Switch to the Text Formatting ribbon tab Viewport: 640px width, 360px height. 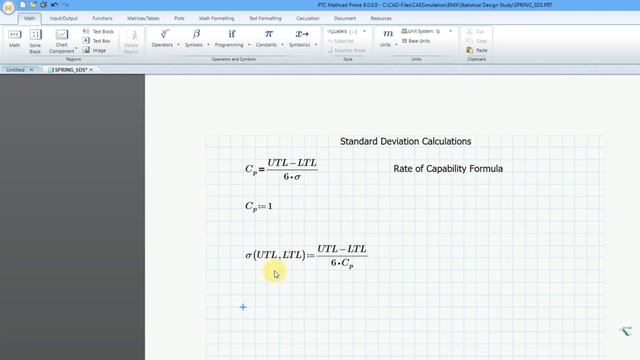click(265, 18)
